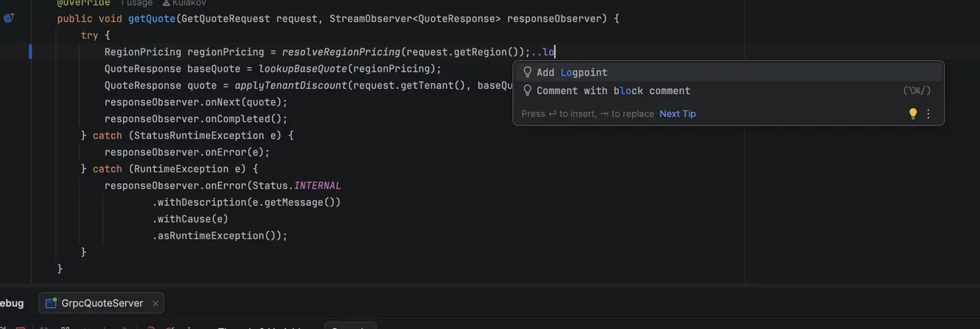Click the responseObserver.onCompleted() line
The width and height of the screenshot is (980, 329).
point(196,119)
